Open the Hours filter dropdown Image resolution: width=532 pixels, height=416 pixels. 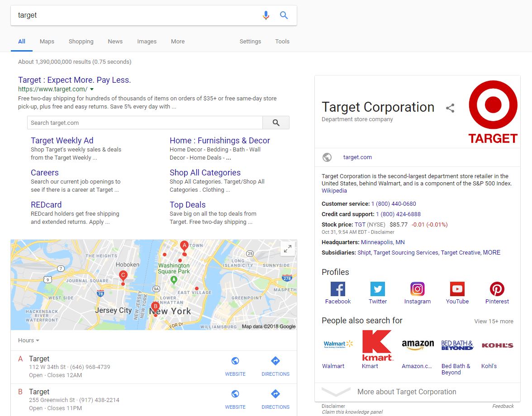click(28, 340)
